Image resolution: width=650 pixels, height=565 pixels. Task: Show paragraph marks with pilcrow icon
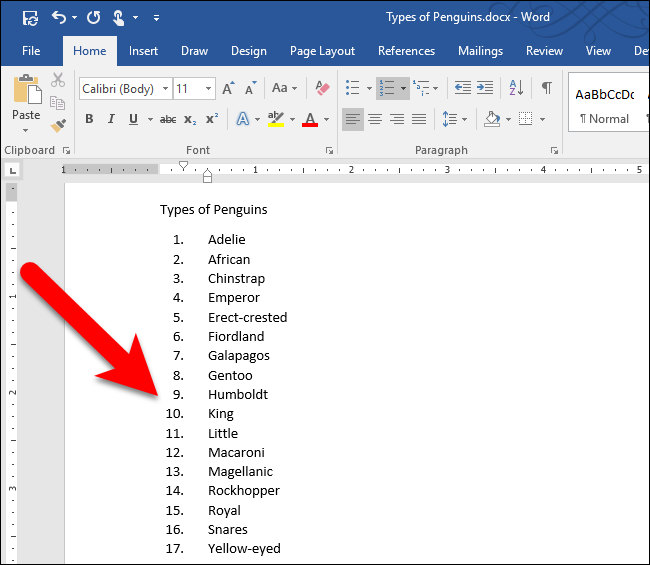tap(546, 88)
